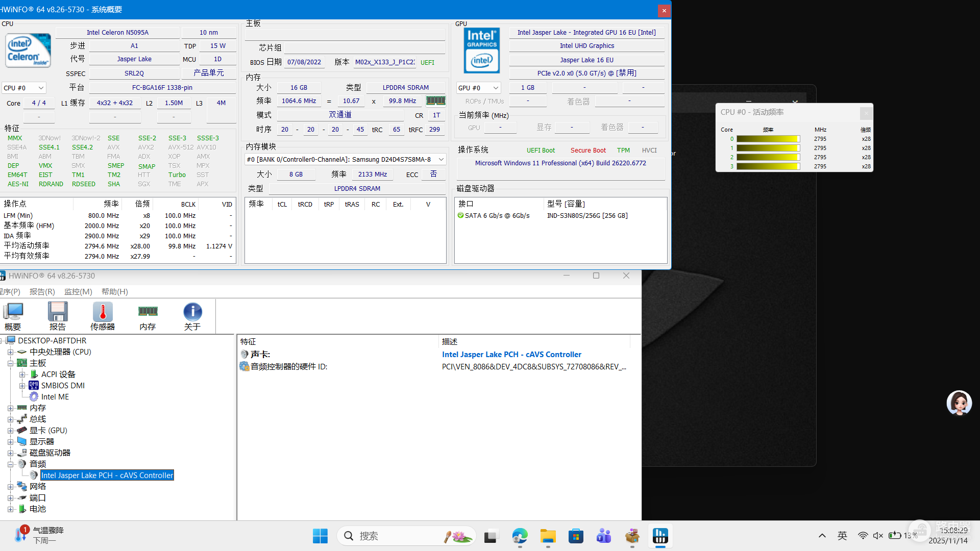Open Teams from the taskbar
Screen dimensions: 980x551
[x=604, y=536]
